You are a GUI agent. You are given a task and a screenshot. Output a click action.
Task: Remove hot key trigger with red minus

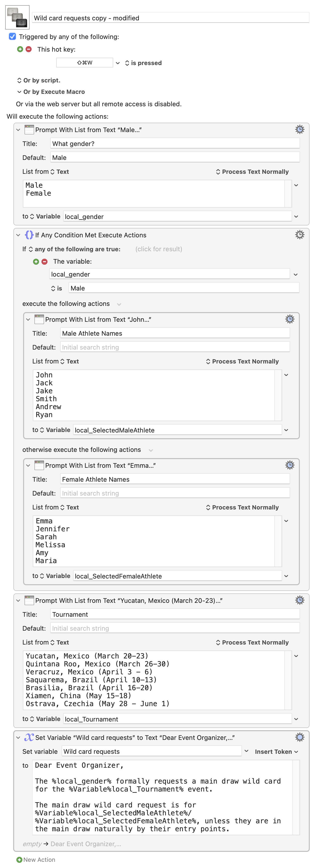[x=29, y=49]
